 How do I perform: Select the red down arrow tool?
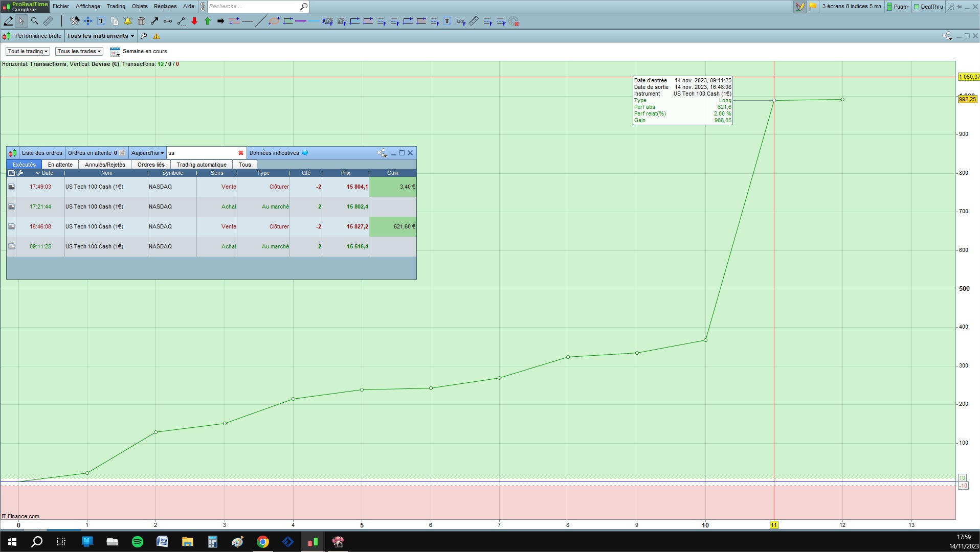pos(194,21)
